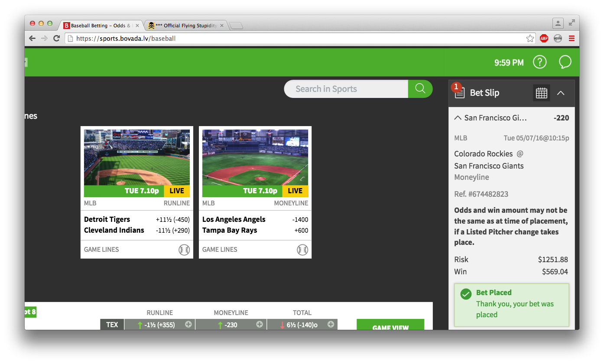
Task: Click baseball icon on Angels game card
Action: (x=302, y=250)
